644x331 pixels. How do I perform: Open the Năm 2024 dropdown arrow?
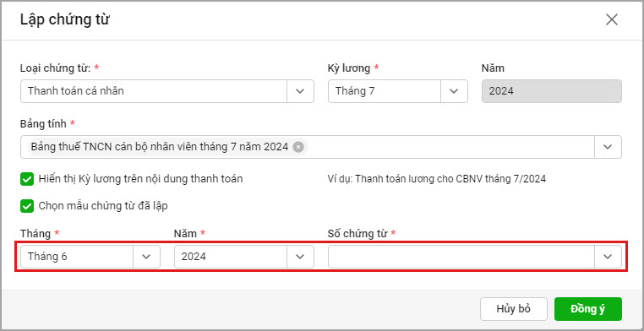[300, 257]
